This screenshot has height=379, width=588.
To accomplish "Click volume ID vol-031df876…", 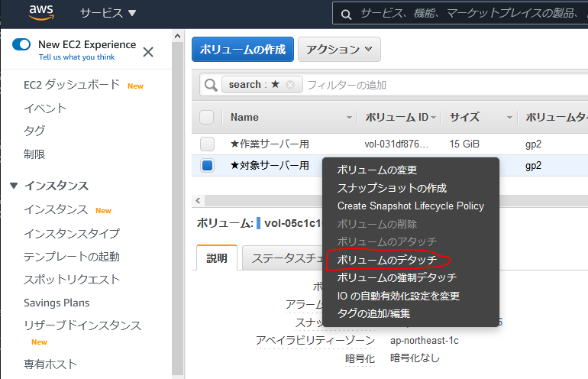I will pos(396,144).
